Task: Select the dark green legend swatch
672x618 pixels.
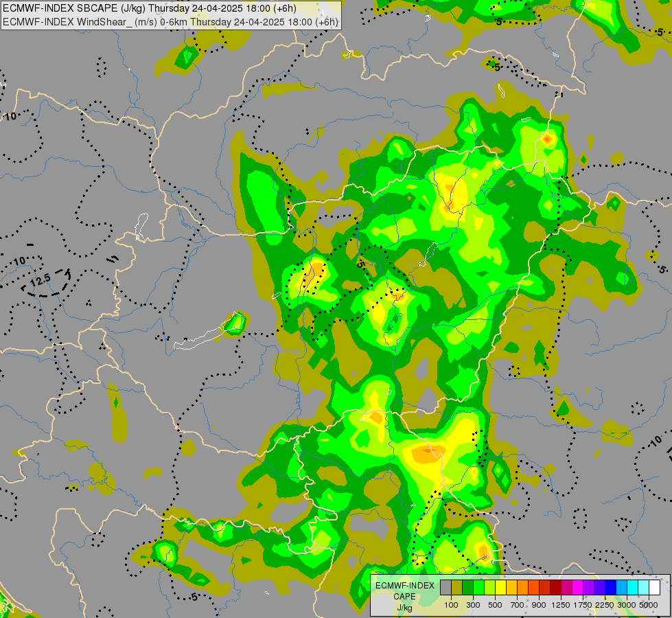Action: coord(467,587)
